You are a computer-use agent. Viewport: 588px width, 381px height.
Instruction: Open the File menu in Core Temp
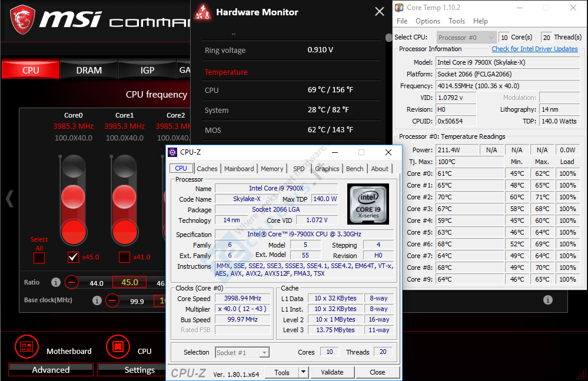pos(402,21)
